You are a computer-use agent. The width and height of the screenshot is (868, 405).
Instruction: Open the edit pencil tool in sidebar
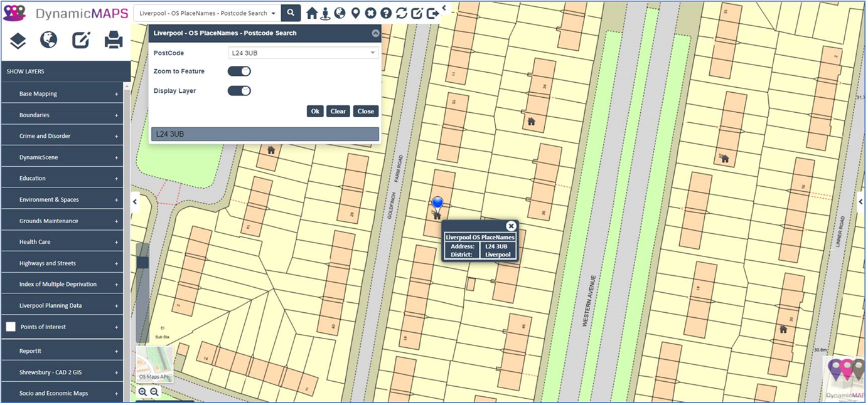point(81,41)
